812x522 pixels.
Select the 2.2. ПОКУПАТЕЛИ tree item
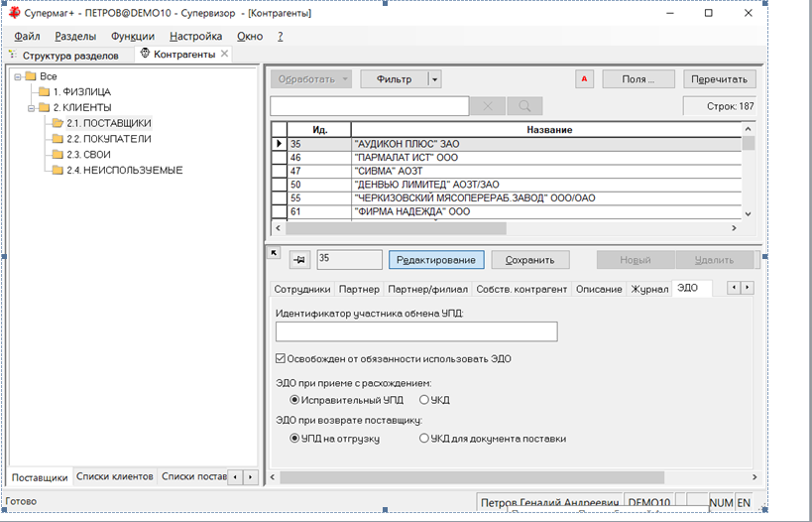tap(109, 139)
